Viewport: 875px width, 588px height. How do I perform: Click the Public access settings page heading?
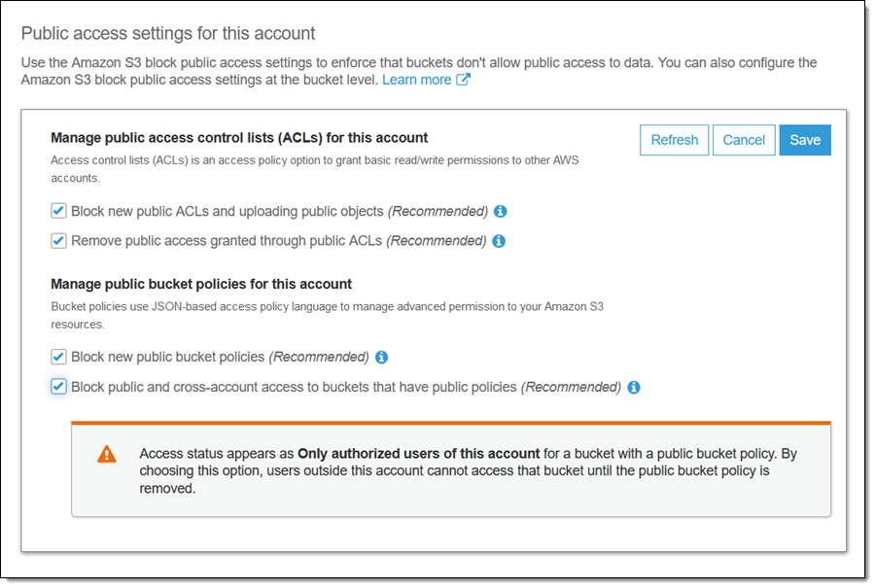[x=168, y=34]
